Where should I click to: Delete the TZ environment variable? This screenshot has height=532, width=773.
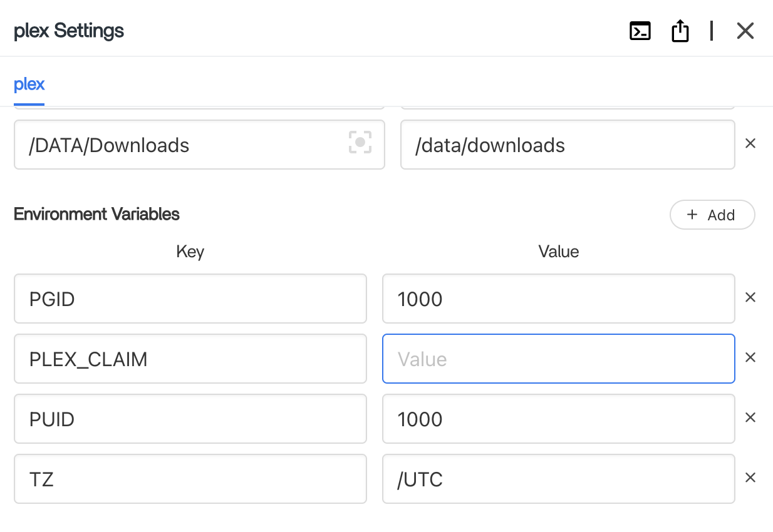pyautogui.click(x=750, y=478)
